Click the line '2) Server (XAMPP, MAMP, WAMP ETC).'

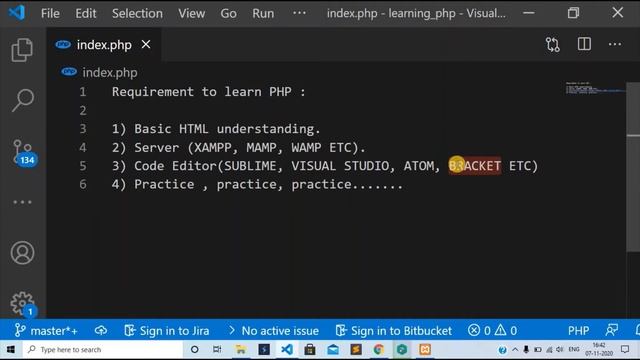pos(239,147)
